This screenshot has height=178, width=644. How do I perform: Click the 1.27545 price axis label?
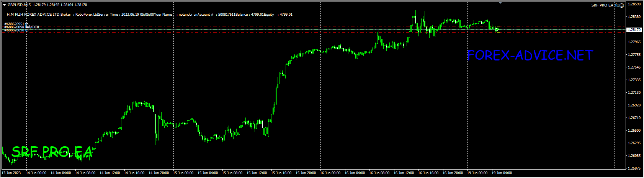point(635,67)
